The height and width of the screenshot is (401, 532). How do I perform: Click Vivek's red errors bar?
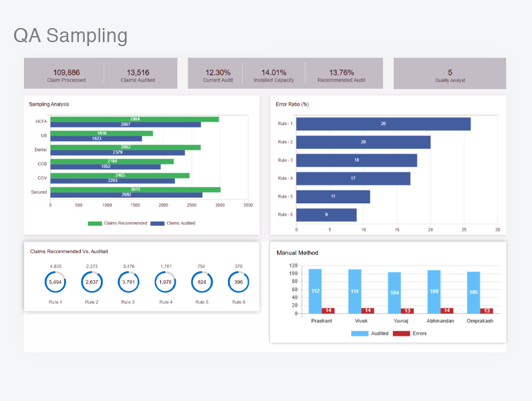tap(368, 310)
